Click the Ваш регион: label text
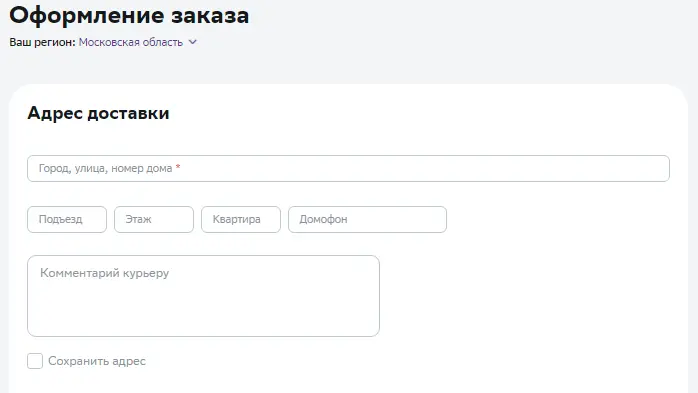698x393 pixels. 42,42
